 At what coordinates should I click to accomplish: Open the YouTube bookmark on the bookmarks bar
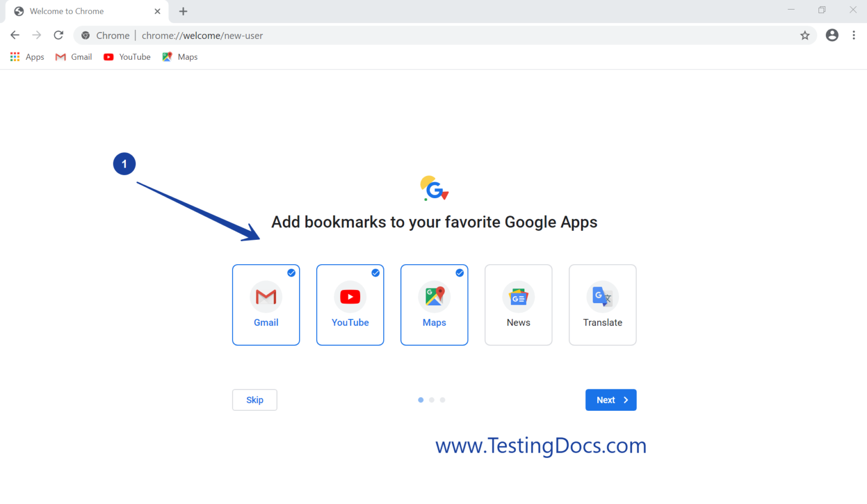click(126, 56)
